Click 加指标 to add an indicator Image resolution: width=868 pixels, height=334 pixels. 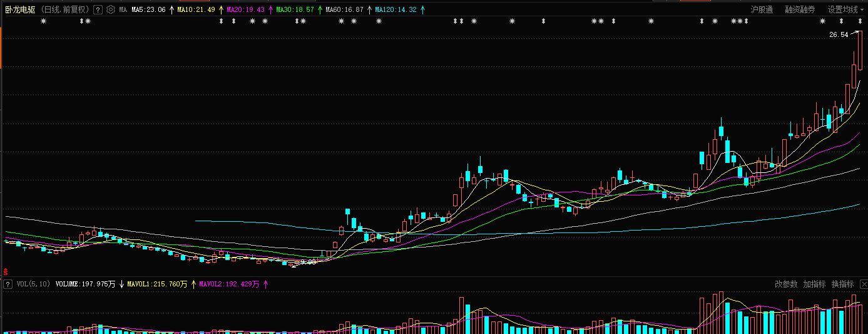click(814, 284)
